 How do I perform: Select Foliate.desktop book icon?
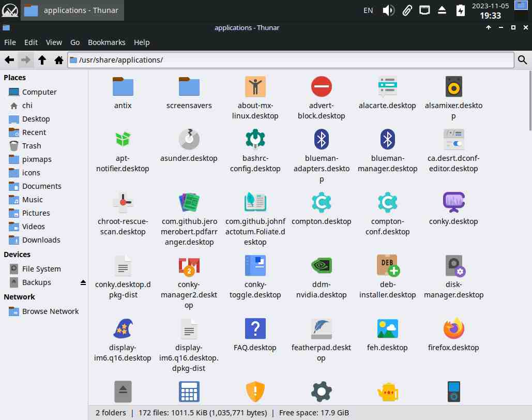pyautogui.click(x=255, y=202)
